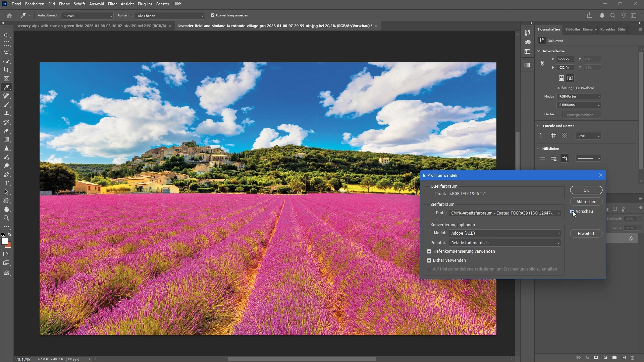Open the Zielfarbraum Profil dropdown
The height and width of the screenshot is (362, 644).
coord(504,213)
